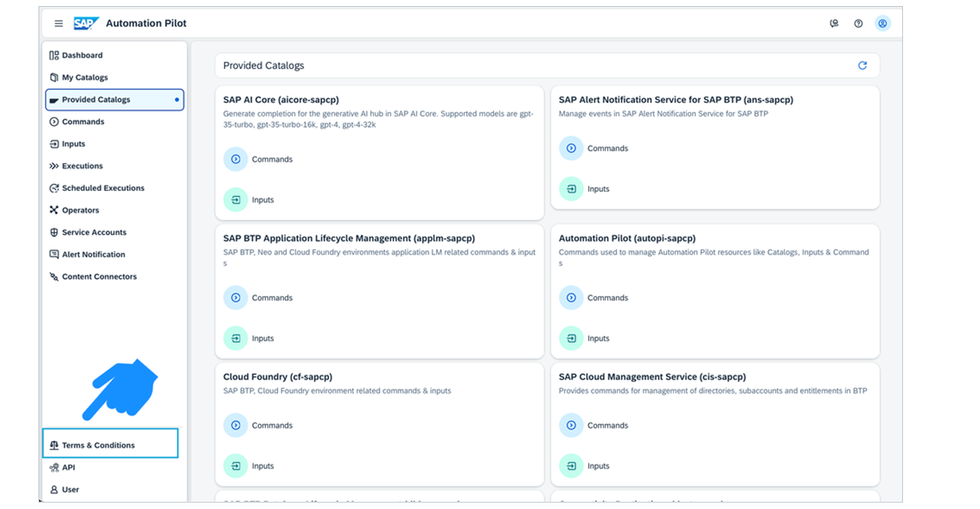Click Commands icon in Cloud Foundry card
The image size is (980, 509).
tap(236, 425)
